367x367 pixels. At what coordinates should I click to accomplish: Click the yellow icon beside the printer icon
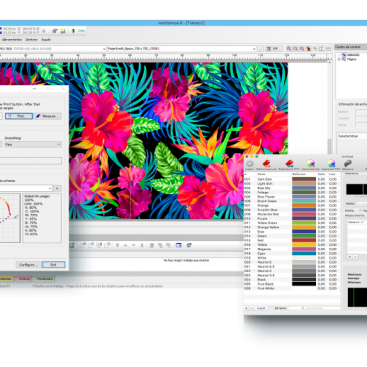[63, 31]
